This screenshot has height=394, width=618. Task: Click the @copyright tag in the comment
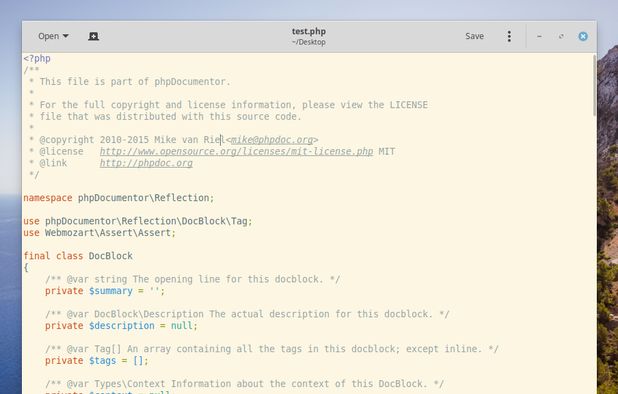coord(67,140)
